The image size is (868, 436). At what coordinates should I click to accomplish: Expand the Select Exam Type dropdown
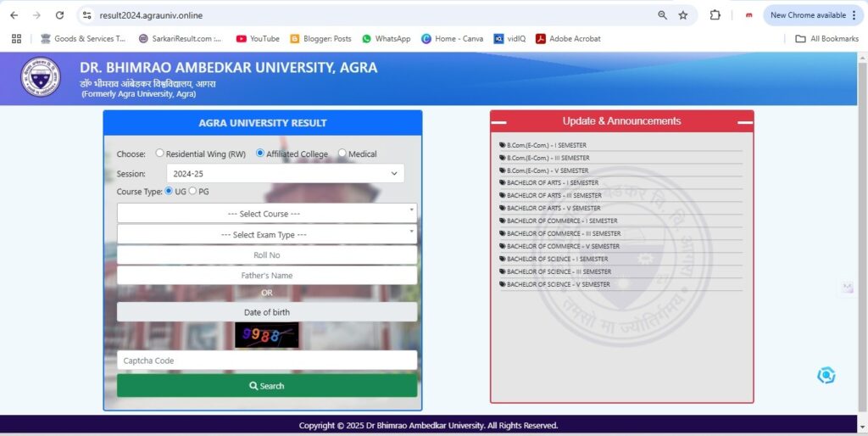[x=267, y=234]
